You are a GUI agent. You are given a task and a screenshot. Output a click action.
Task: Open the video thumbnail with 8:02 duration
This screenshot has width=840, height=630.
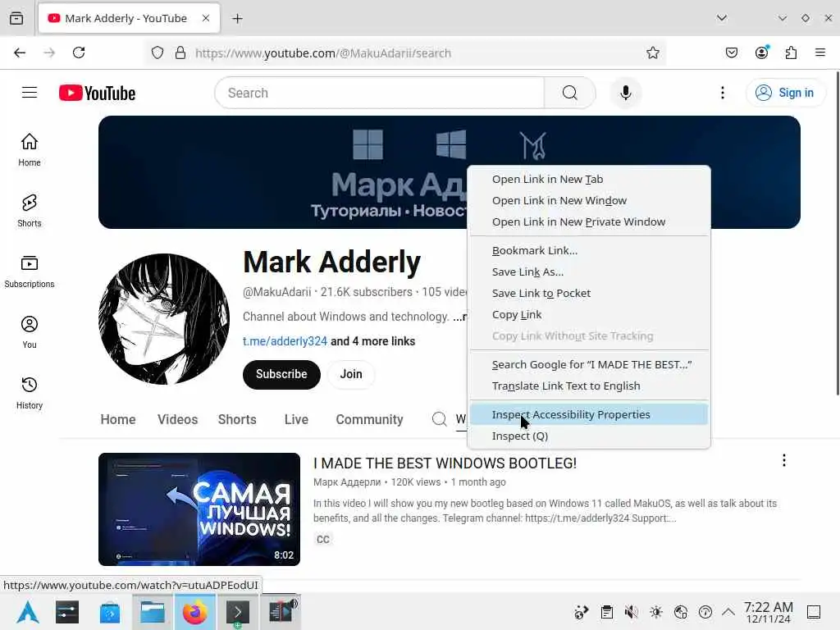point(199,509)
